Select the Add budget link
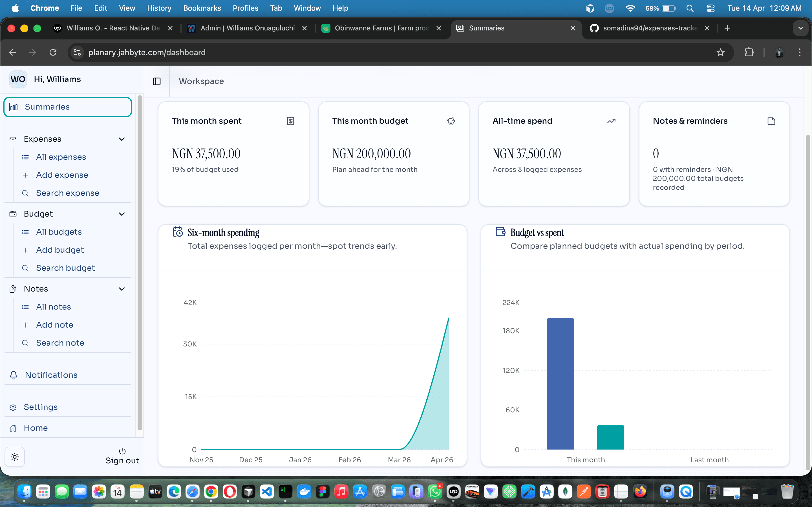 pyautogui.click(x=60, y=250)
